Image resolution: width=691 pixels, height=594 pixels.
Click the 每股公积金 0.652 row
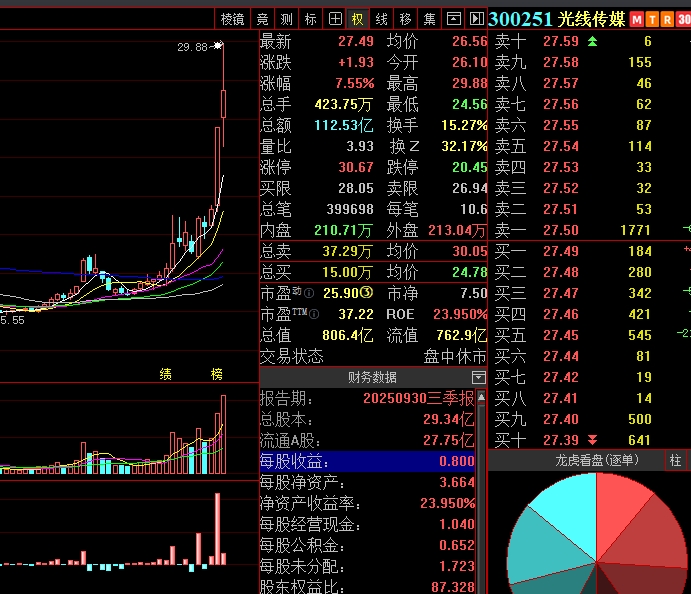[367, 546]
